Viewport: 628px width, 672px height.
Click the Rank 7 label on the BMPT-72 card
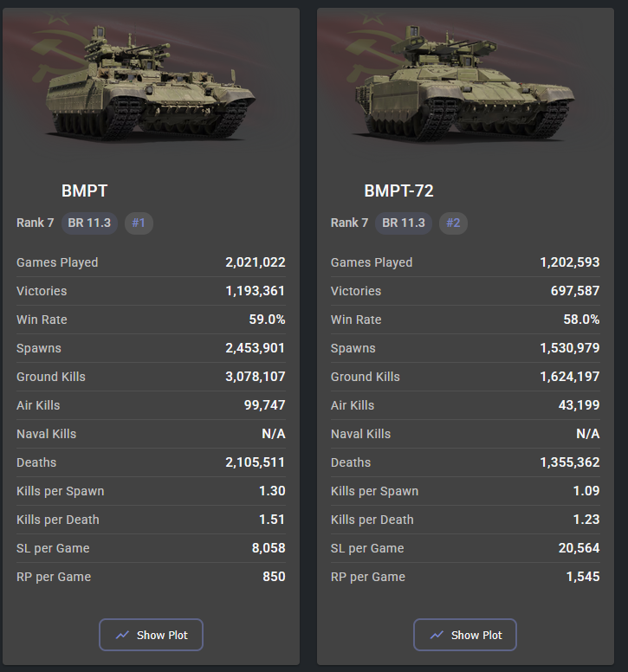tap(349, 223)
